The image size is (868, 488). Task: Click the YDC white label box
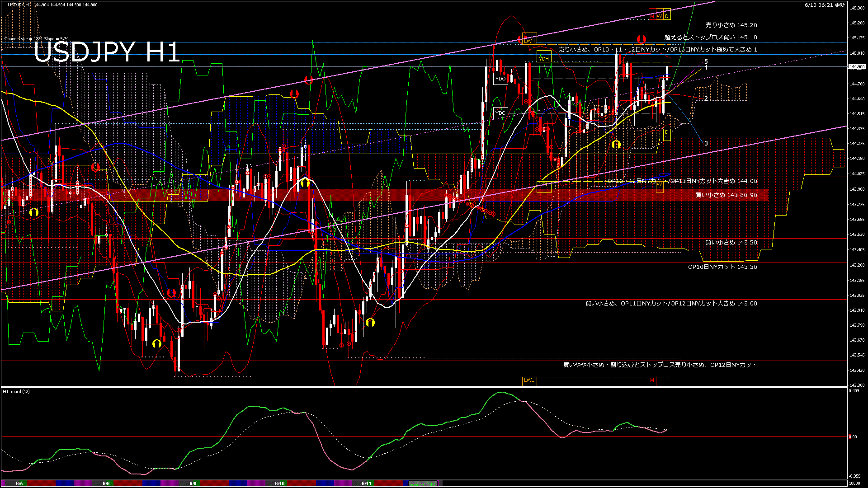pos(500,113)
